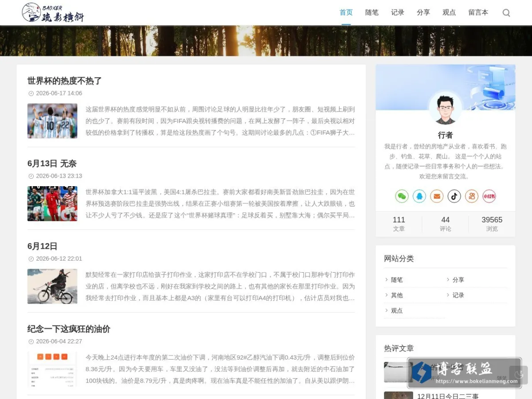Click the thumbnail for 纪念一下这疯狂的油价
The height and width of the screenshot is (399, 532).
click(x=52, y=369)
